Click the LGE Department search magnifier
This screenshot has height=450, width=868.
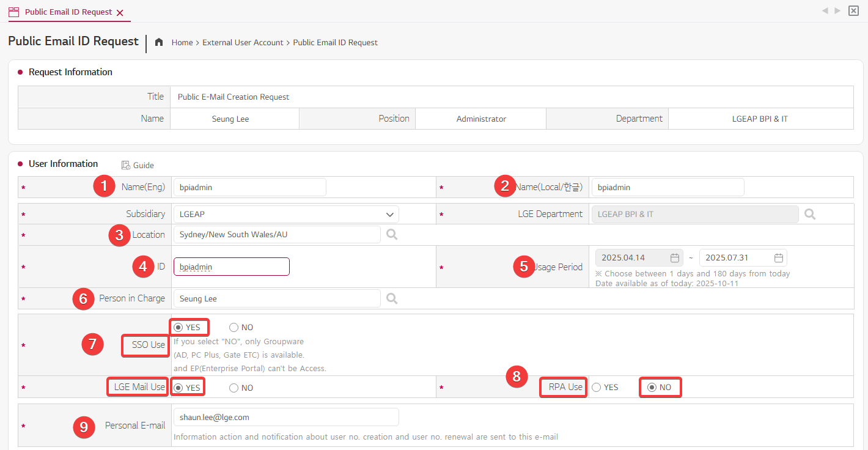810,214
